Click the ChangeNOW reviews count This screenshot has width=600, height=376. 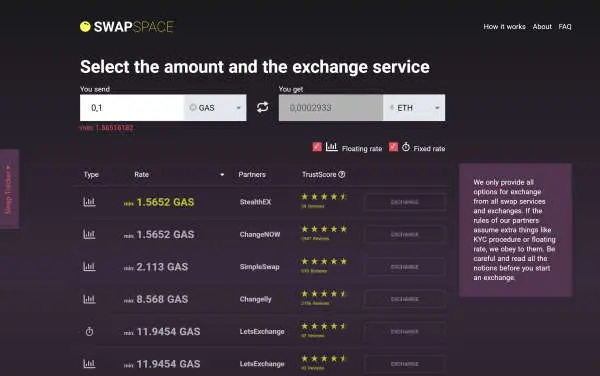(315, 239)
